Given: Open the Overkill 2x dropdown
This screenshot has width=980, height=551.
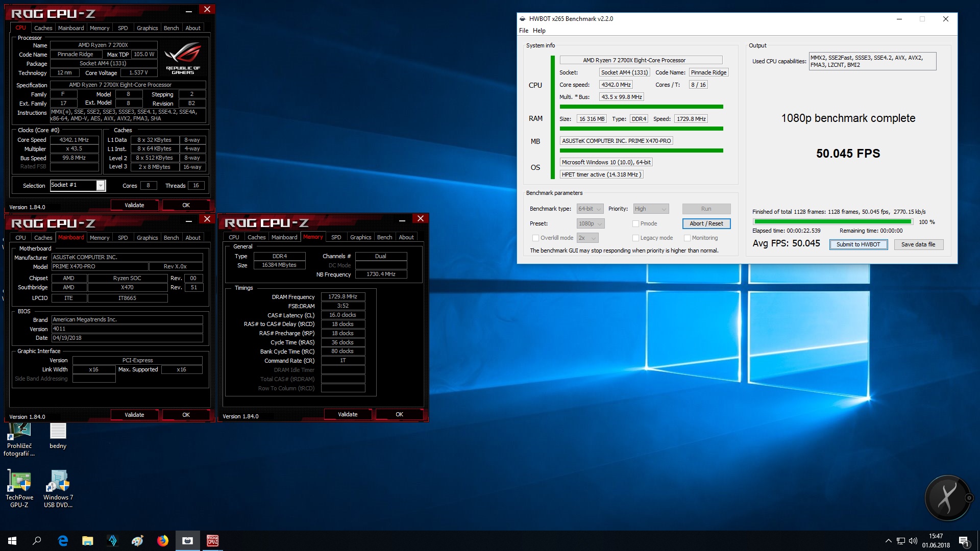Looking at the screenshot, I should pos(587,238).
